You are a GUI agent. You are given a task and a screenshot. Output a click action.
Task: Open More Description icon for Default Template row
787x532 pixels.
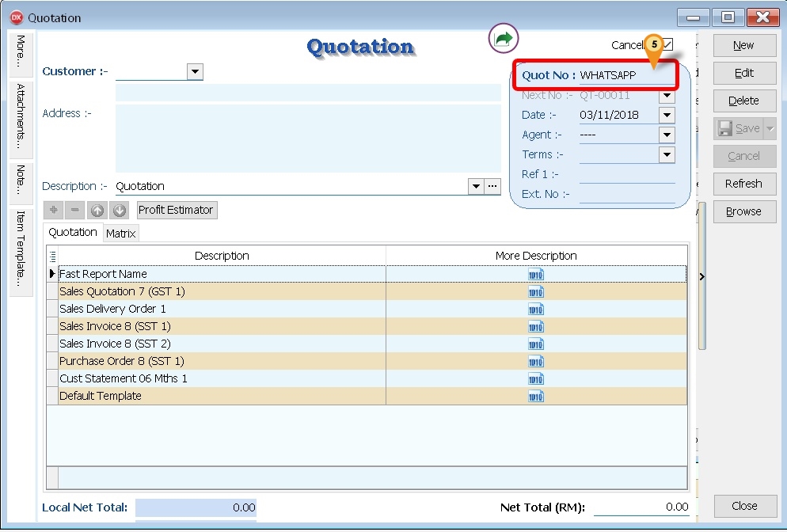[x=536, y=397]
